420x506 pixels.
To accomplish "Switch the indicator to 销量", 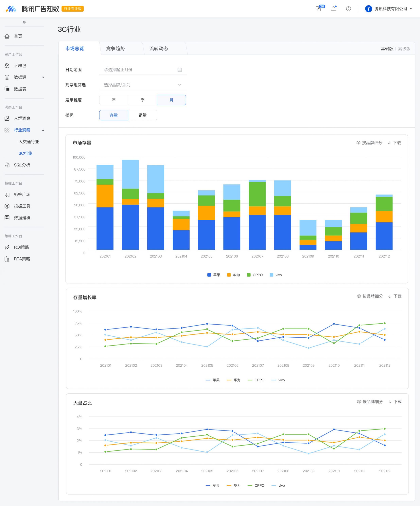I will 143,115.
